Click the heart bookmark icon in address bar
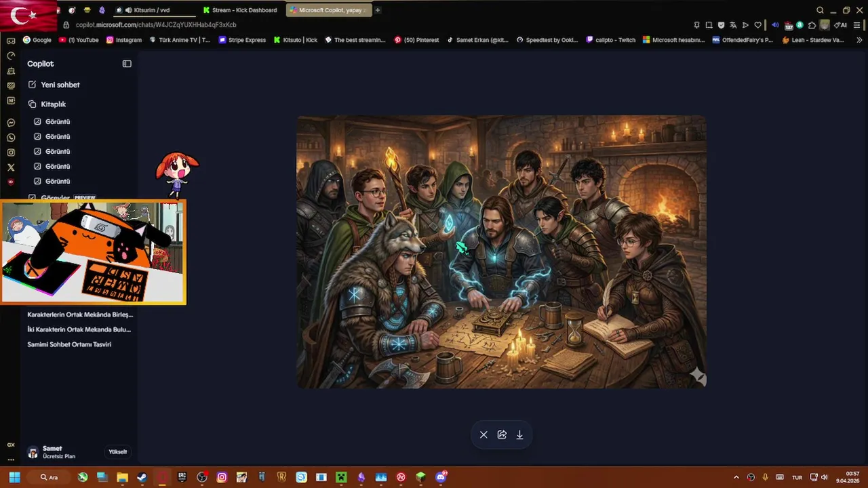868x488 pixels. (757, 25)
